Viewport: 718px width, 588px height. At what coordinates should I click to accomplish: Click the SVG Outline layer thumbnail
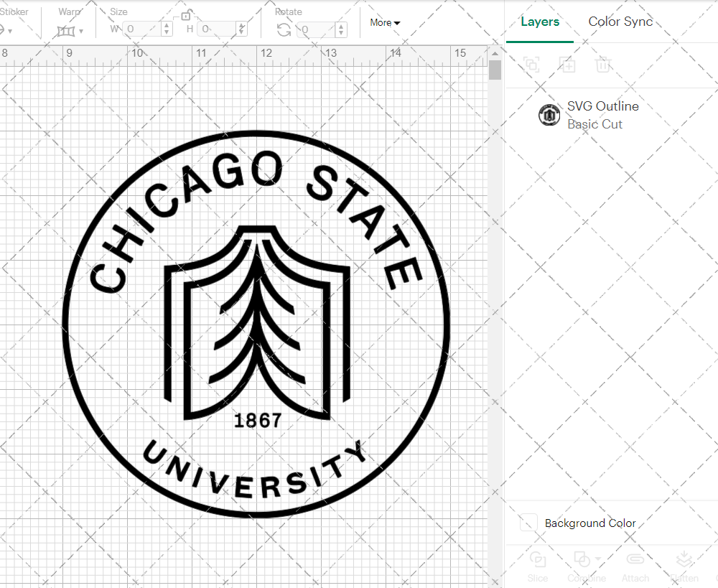(549, 115)
